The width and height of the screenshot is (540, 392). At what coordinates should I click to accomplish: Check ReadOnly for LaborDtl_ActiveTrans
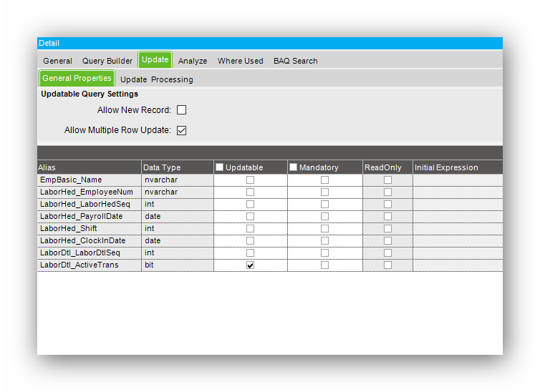click(387, 265)
